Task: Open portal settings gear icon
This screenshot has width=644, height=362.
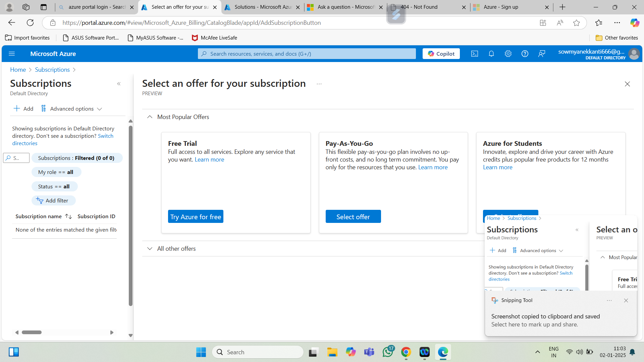Action: (508, 54)
